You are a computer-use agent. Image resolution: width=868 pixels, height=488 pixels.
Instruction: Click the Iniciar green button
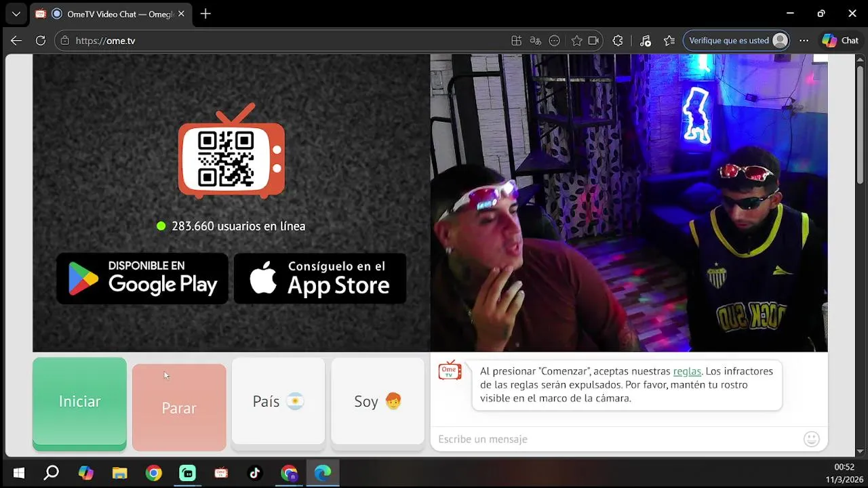(x=79, y=404)
